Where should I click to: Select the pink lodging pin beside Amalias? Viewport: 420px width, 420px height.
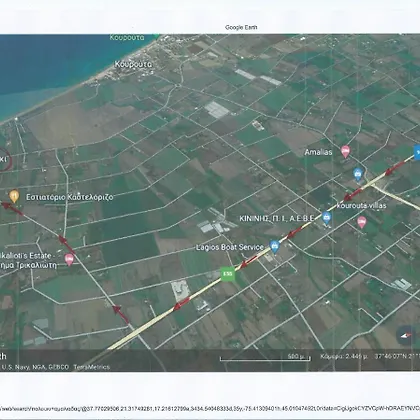345,152
